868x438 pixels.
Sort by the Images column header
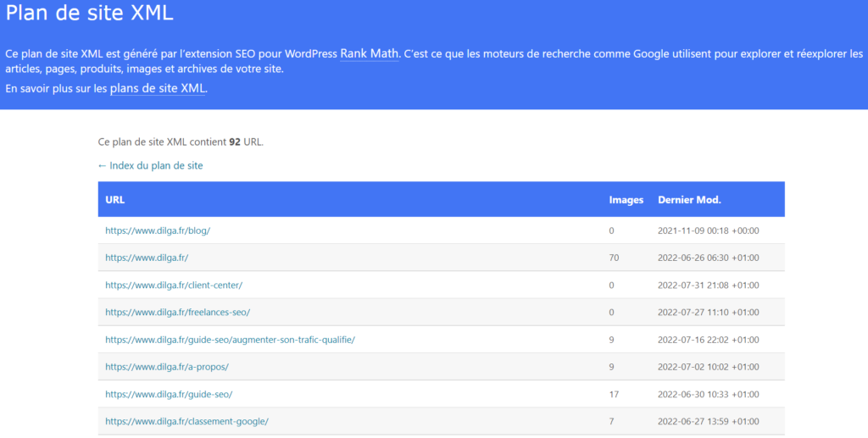tap(626, 200)
